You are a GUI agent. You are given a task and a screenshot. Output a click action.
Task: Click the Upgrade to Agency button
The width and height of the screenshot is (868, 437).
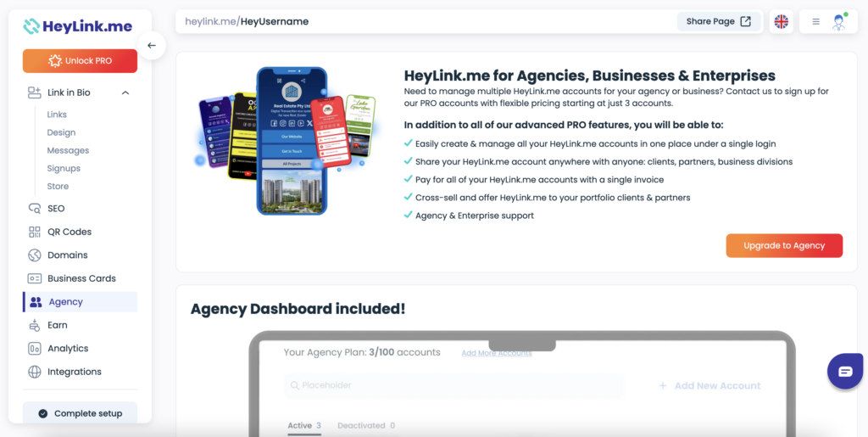tap(784, 246)
